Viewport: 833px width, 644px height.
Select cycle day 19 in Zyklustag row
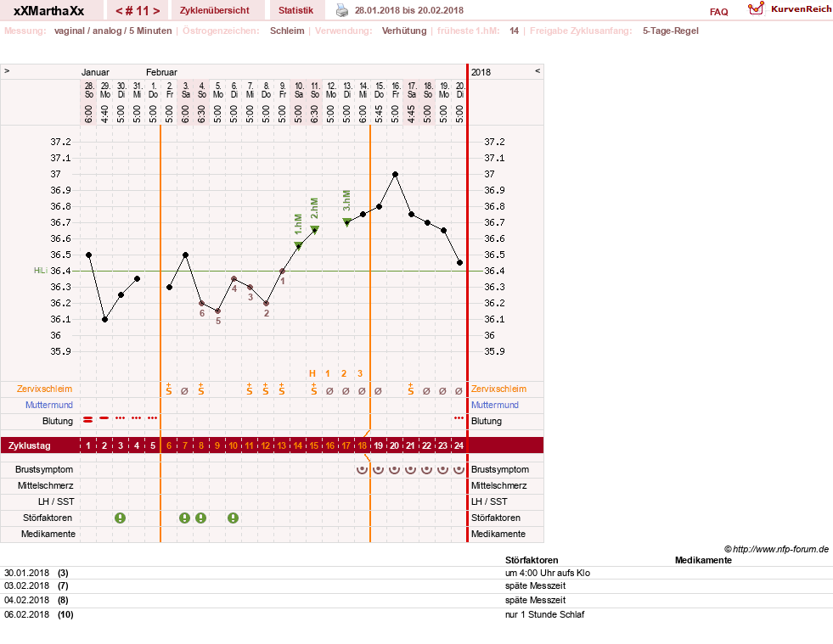[378, 445]
